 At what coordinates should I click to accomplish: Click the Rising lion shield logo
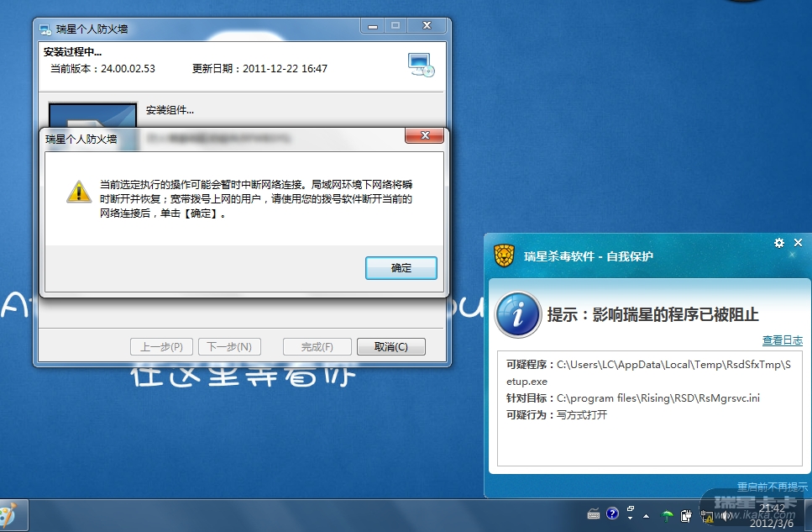click(x=504, y=255)
